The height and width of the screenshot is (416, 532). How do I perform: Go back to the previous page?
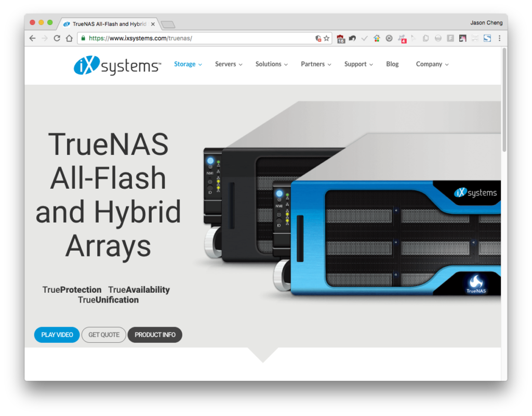[33, 38]
